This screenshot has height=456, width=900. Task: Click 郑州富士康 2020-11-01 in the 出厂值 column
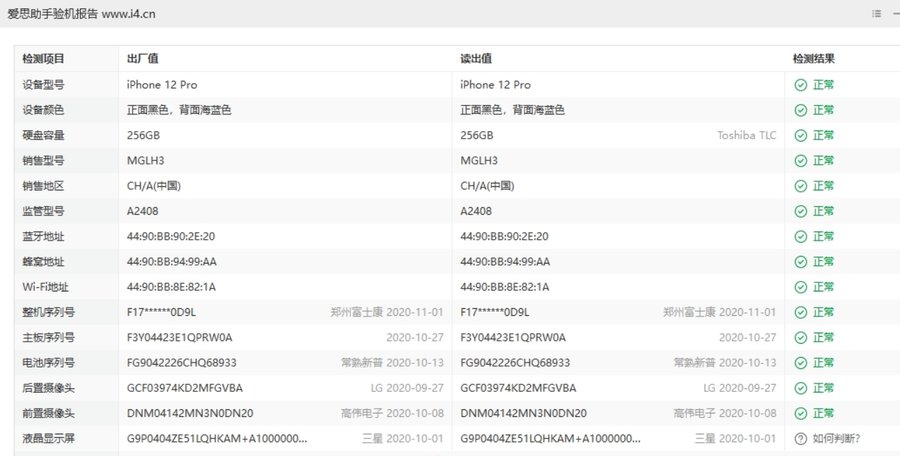click(387, 312)
